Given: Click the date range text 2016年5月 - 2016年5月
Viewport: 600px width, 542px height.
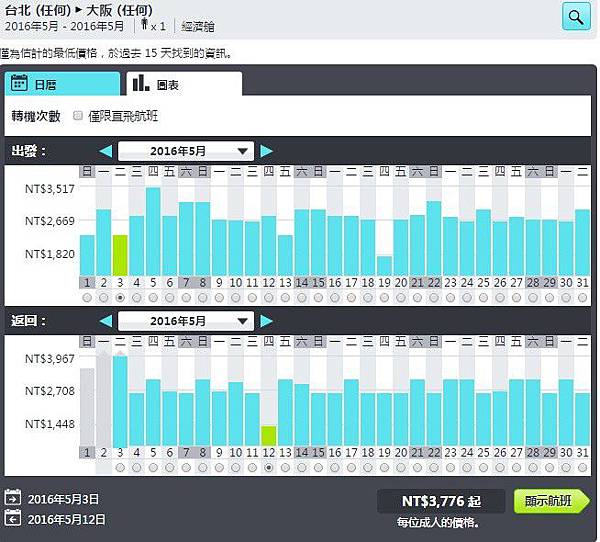Looking at the screenshot, I should point(64,26).
